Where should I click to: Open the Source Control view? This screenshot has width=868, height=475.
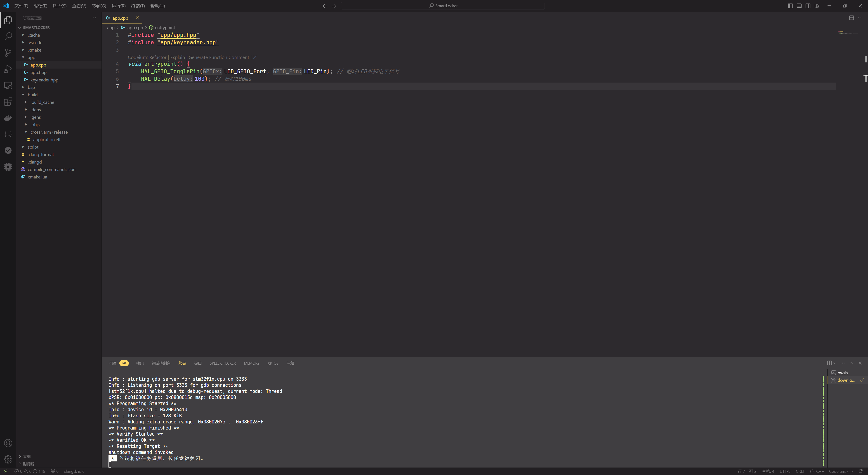click(x=8, y=53)
